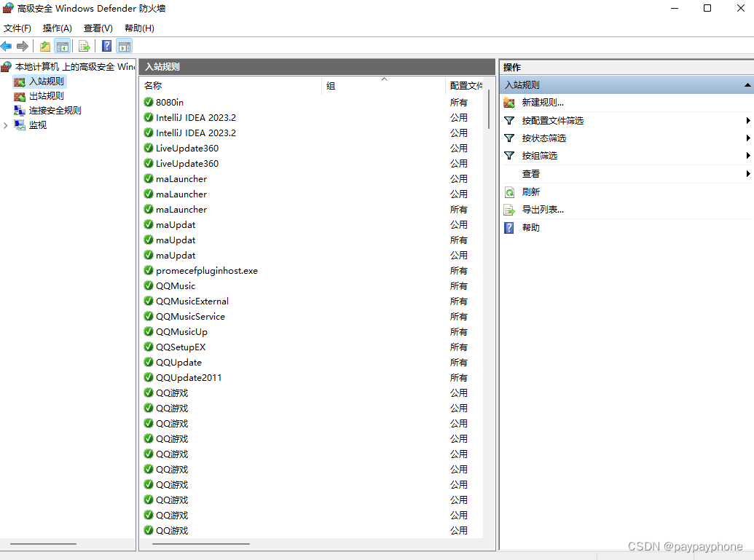Click the 入站规则 tree node icon

[x=19, y=82]
